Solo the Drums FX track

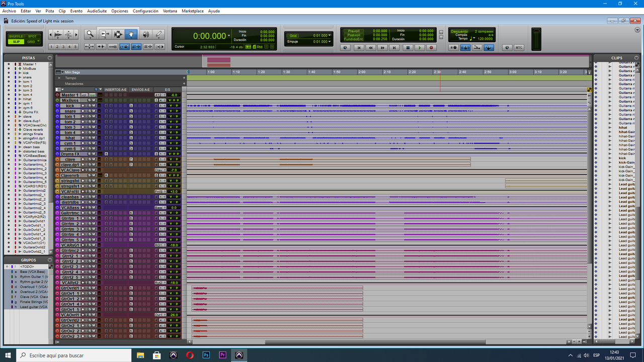90,154
